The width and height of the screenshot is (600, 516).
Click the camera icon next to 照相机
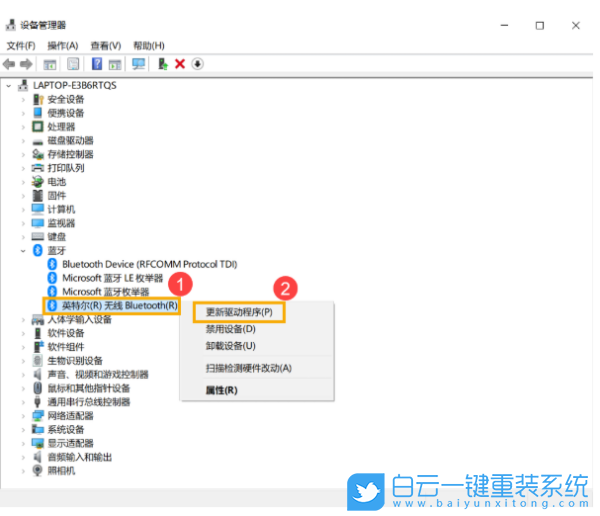click(38, 470)
